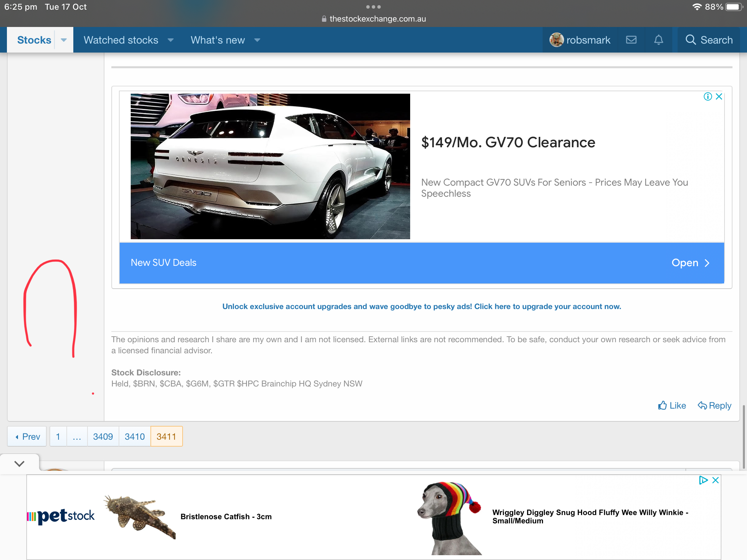Click the AdChoices icon on petstock banner

click(x=703, y=480)
